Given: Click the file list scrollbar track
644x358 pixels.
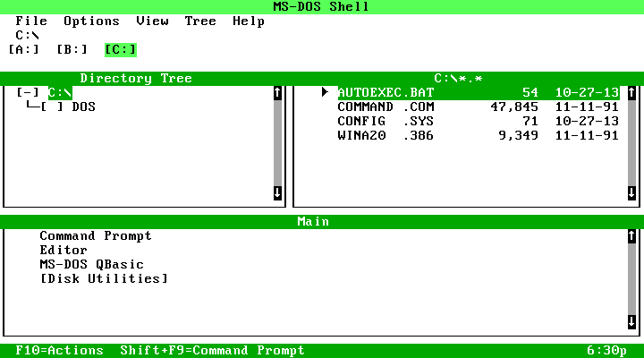Looking at the screenshot, I should click(x=631, y=142).
